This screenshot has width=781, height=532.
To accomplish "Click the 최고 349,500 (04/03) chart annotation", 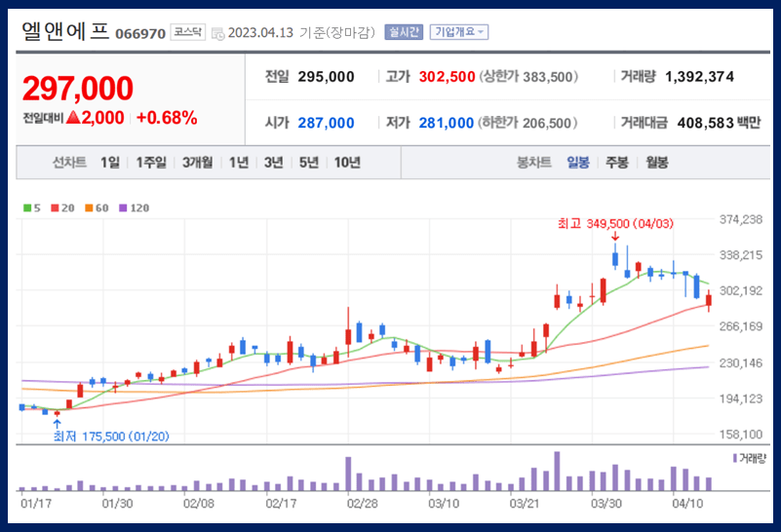I will (615, 224).
